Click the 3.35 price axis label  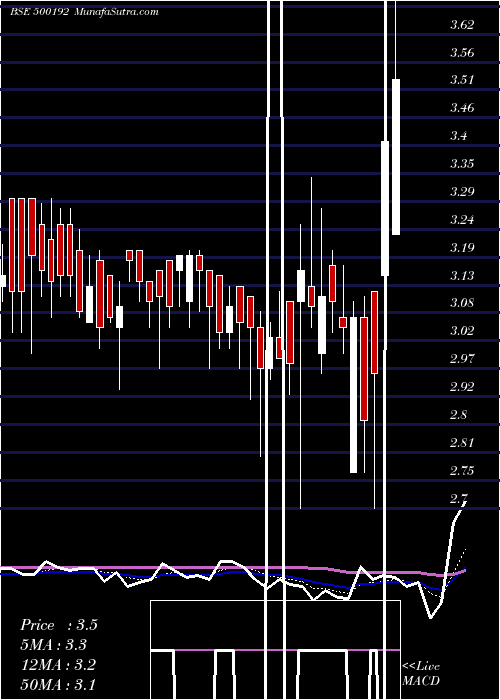462,164
